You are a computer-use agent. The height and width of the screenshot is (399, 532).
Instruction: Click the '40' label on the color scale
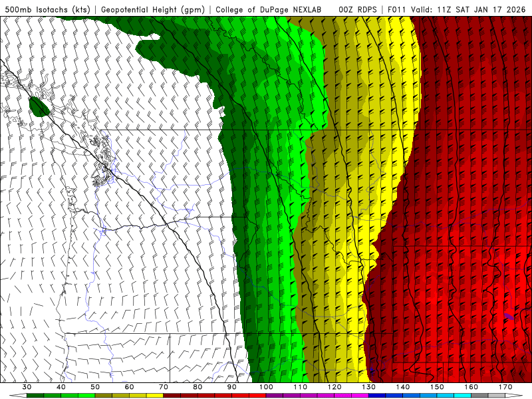coord(61,387)
